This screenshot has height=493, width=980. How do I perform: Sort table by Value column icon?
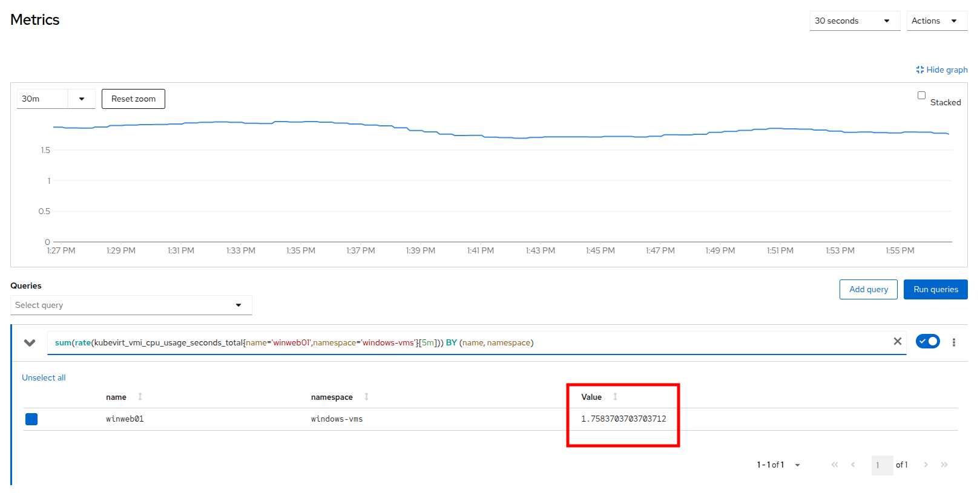coord(615,397)
